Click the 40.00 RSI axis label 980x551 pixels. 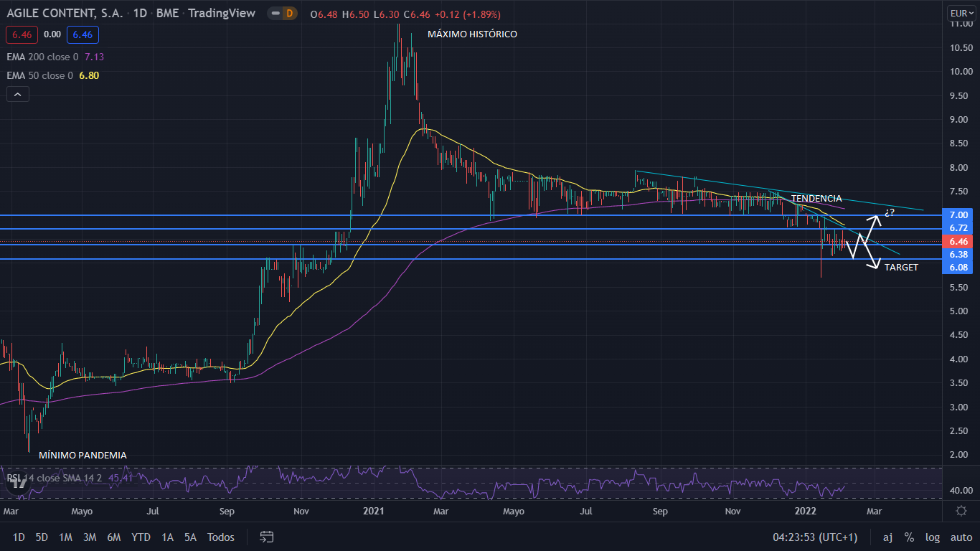click(x=961, y=490)
